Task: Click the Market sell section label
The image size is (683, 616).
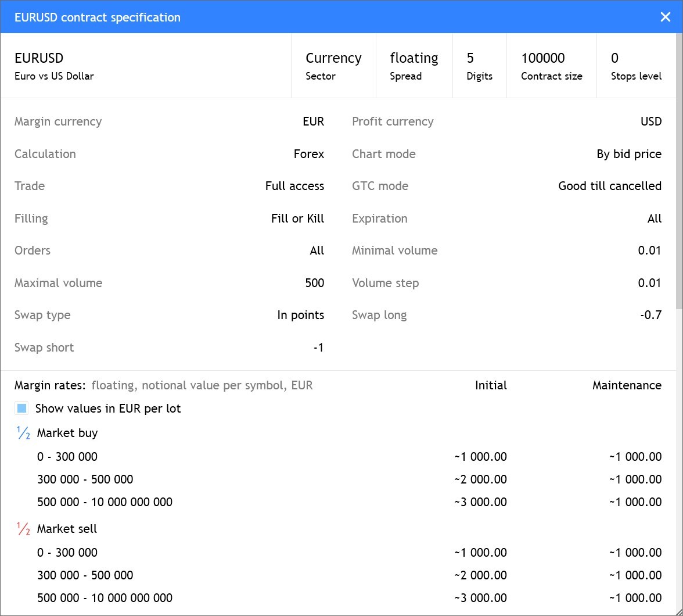Action: [67, 529]
